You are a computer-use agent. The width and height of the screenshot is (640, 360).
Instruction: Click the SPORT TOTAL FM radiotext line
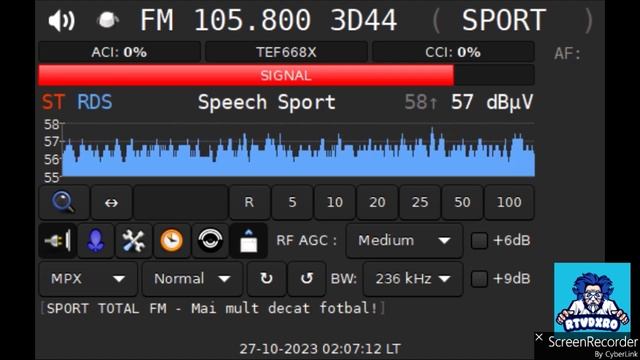coord(212,308)
